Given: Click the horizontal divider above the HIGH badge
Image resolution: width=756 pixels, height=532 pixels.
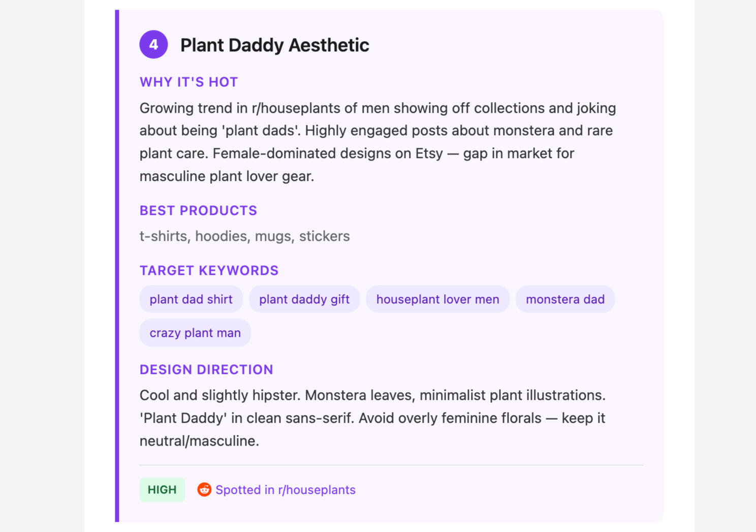Looking at the screenshot, I should point(391,465).
